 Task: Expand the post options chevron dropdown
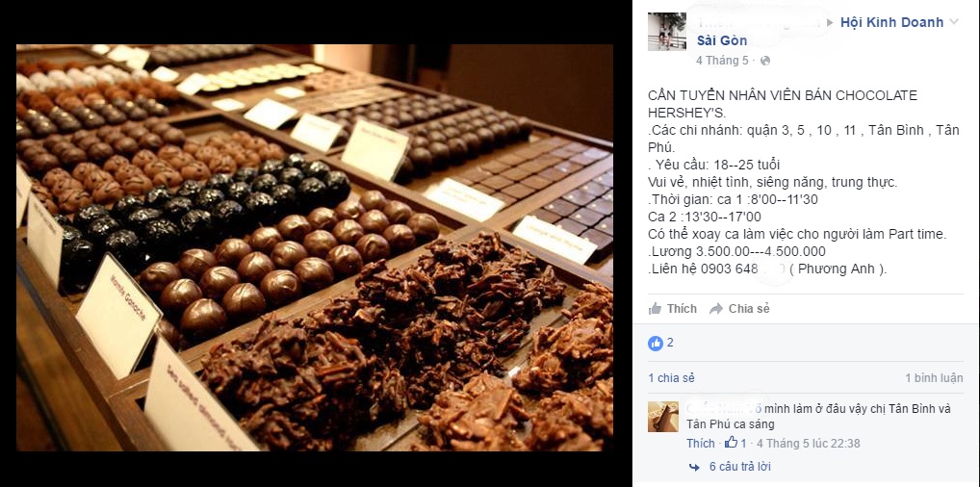[x=954, y=22]
